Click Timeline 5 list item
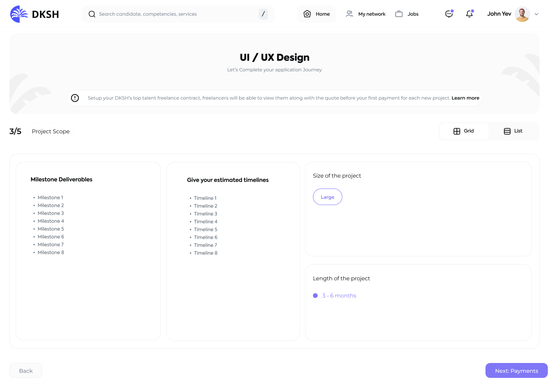549x392 pixels. point(205,229)
